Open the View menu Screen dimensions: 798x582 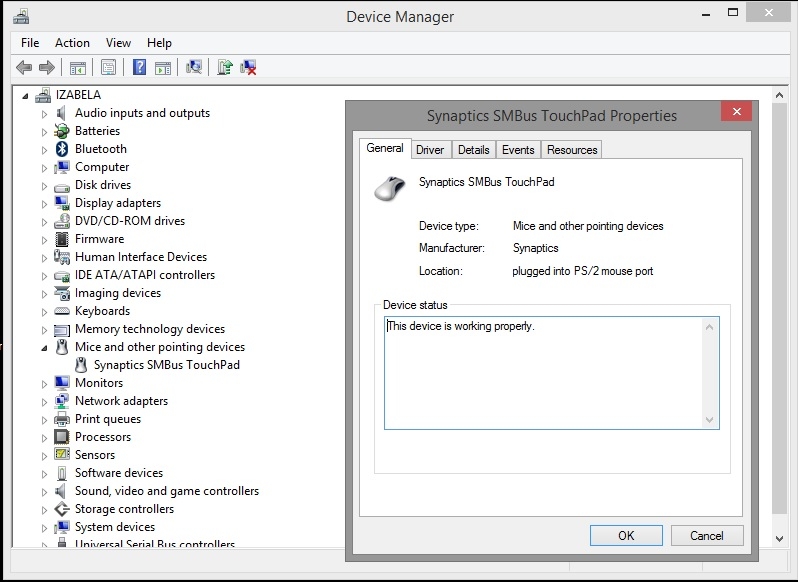point(118,43)
